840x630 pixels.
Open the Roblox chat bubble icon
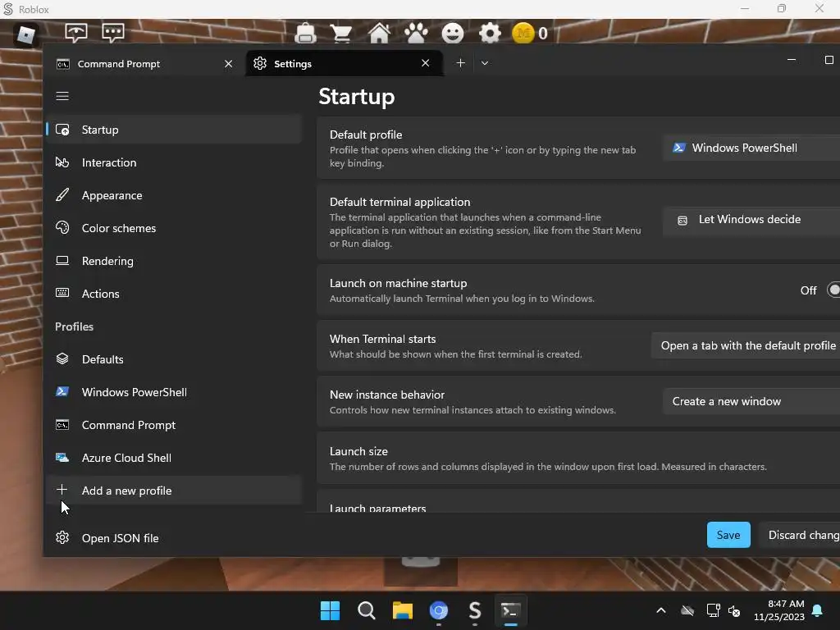[113, 33]
